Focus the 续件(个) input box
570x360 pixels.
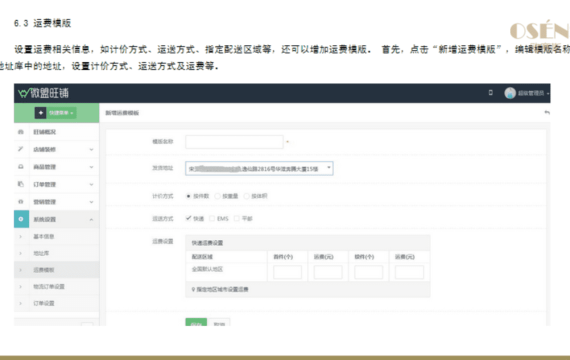coord(369,272)
